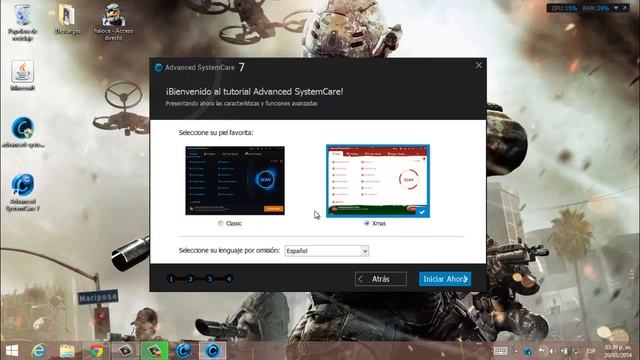This screenshot has height=360, width=640.
Task: Click the Advanced SystemCare tray icon
Action: click(x=528, y=351)
